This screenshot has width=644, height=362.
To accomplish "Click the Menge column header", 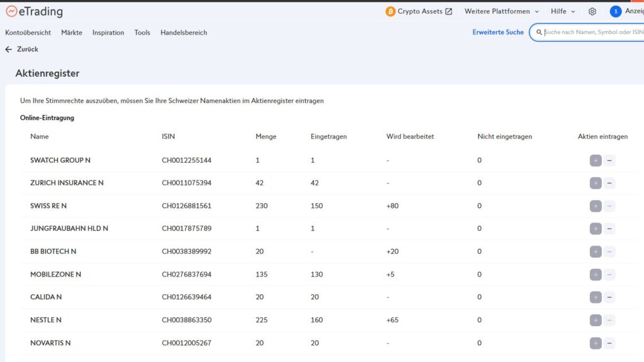I will click(x=266, y=136).
